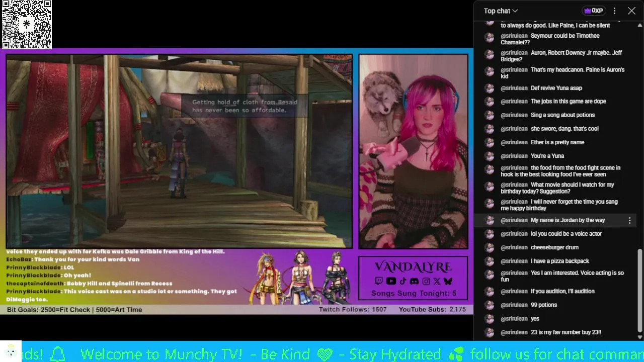Click @srirulean name on 'she swore, dang' message
This screenshot has height=362, width=644.
click(x=514, y=129)
